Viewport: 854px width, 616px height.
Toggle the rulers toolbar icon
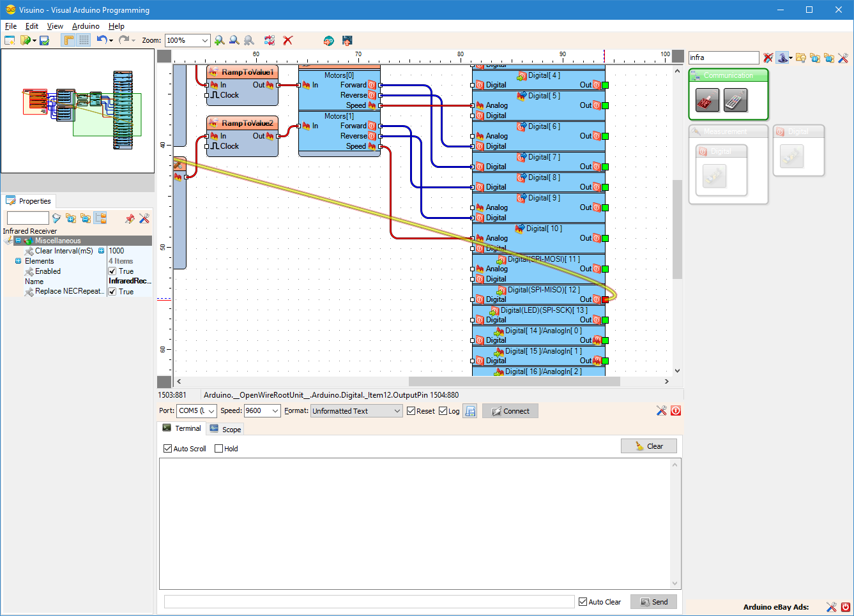(68, 40)
